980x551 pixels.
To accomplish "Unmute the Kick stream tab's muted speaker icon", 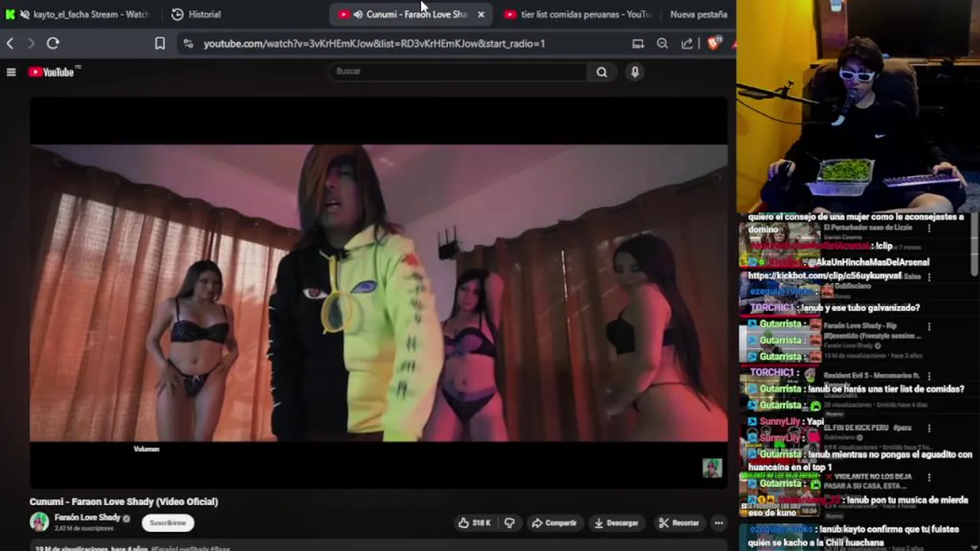I will 25,15.
